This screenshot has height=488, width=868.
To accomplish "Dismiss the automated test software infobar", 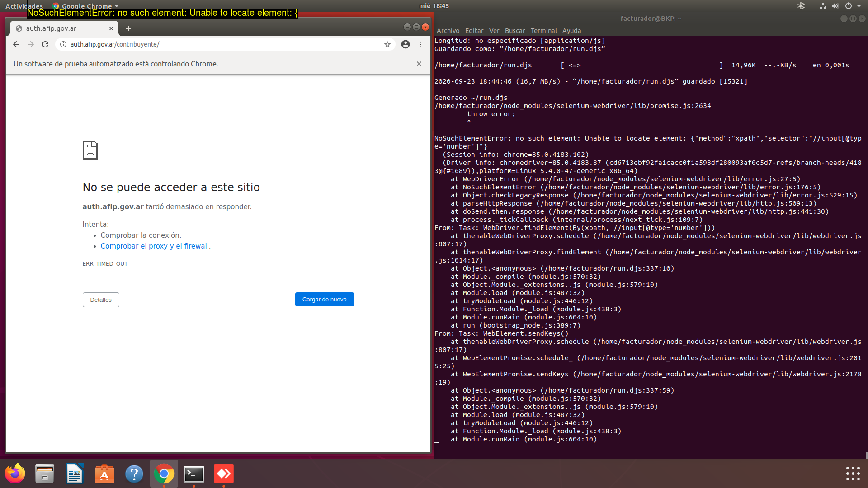I will pyautogui.click(x=419, y=64).
